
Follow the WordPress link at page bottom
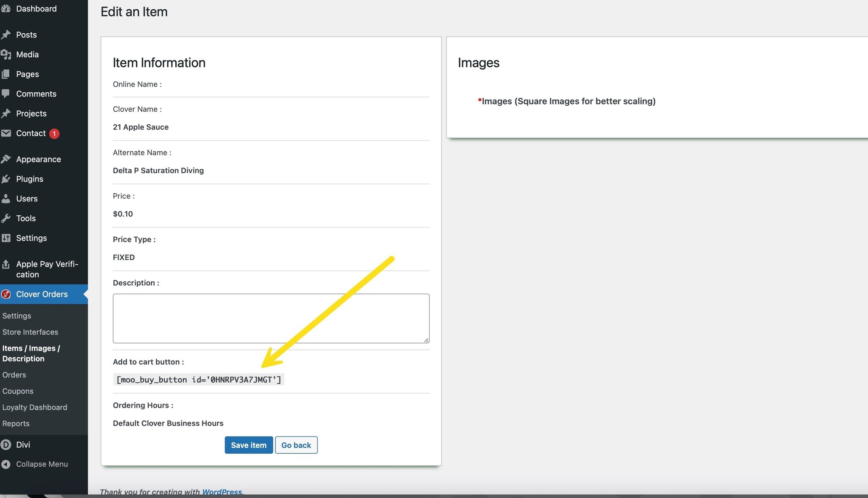(x=222, y=492)
